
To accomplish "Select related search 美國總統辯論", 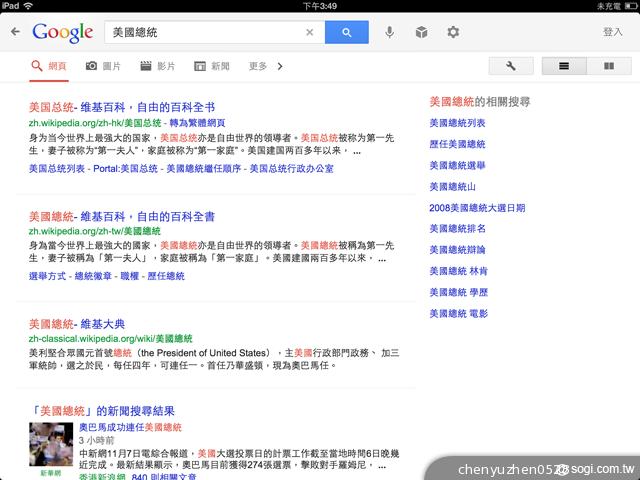I will (x=457, y=250).
